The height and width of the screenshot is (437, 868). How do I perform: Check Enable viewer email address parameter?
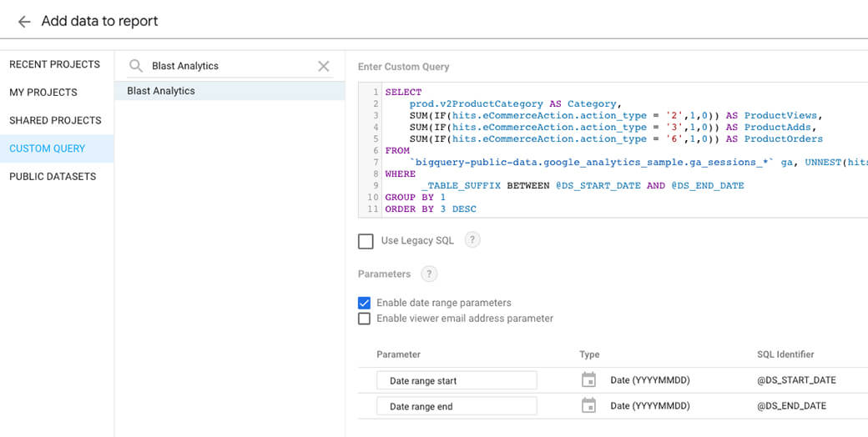[364, 319]
